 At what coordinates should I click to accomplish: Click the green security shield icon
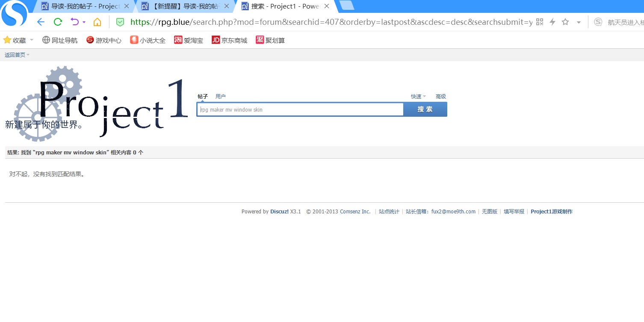[120, 22]
